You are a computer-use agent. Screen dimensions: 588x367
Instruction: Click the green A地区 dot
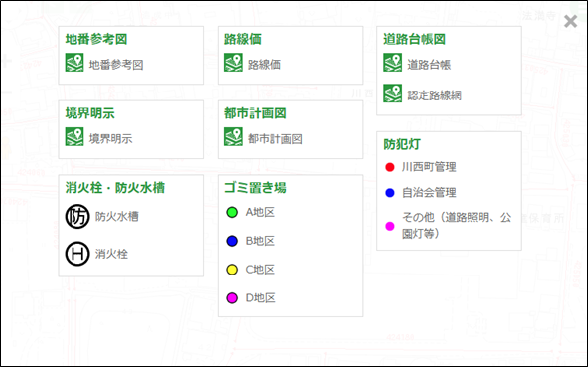232,212
